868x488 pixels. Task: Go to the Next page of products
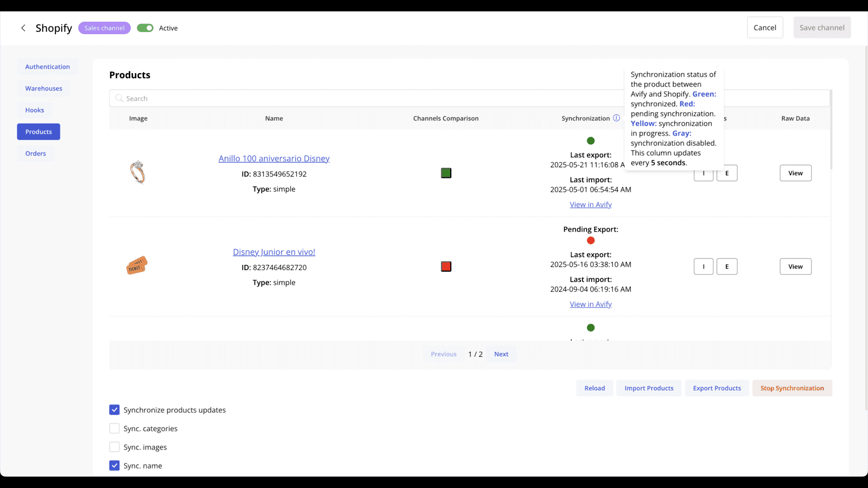coord(501,354)
